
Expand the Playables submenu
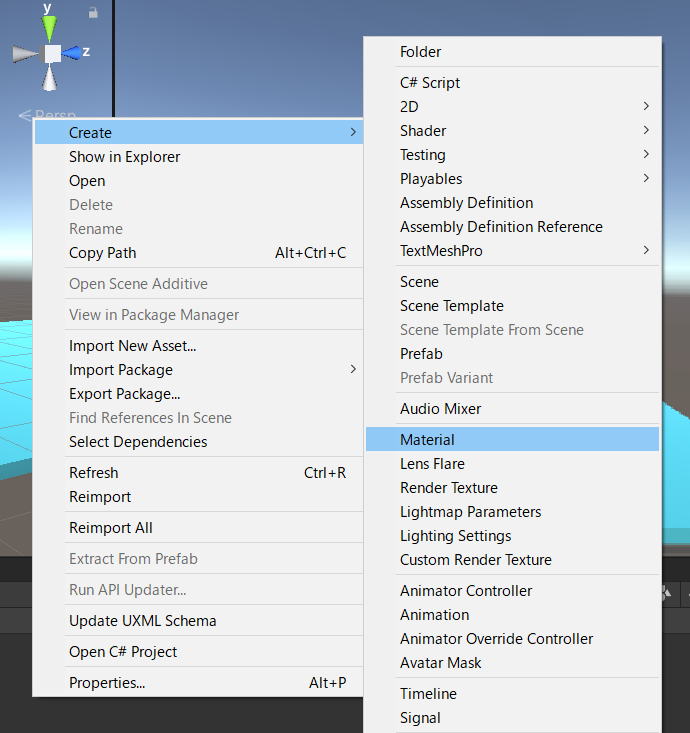click(512, 179)
